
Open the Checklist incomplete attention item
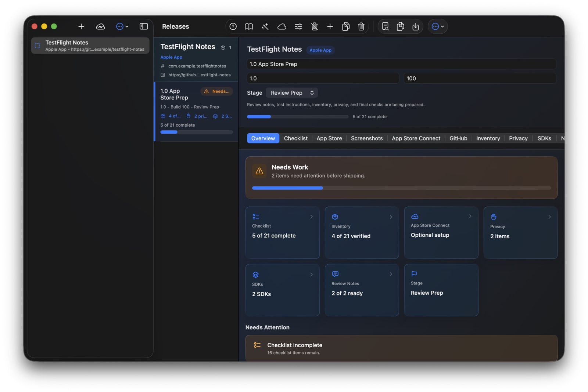point(401,348)
